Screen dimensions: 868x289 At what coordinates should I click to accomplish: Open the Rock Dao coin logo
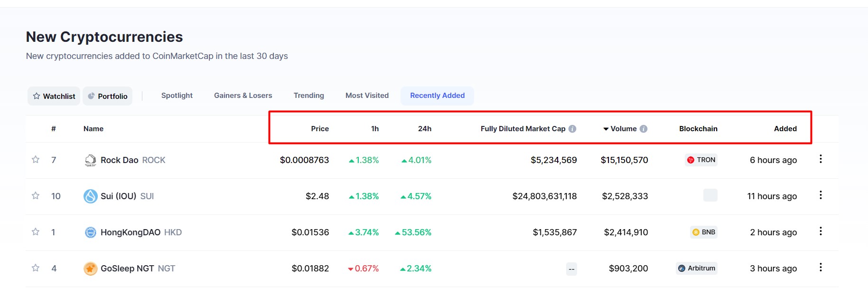coord(90,160)
